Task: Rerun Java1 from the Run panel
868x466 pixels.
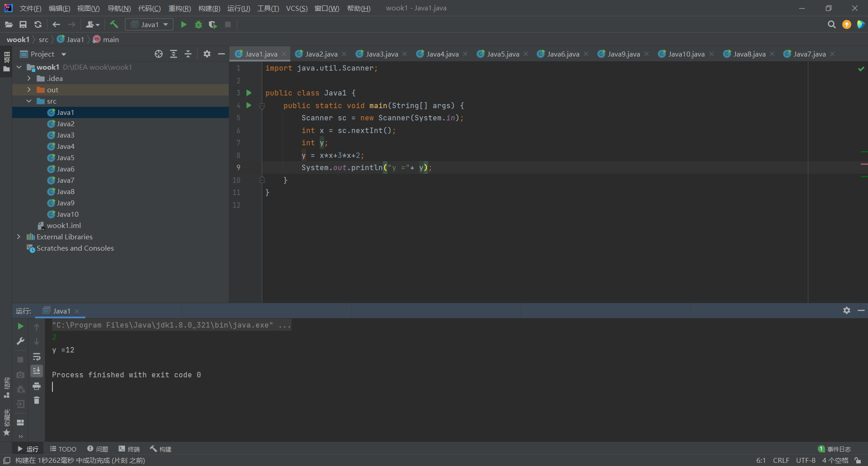Action: point(20,326)
